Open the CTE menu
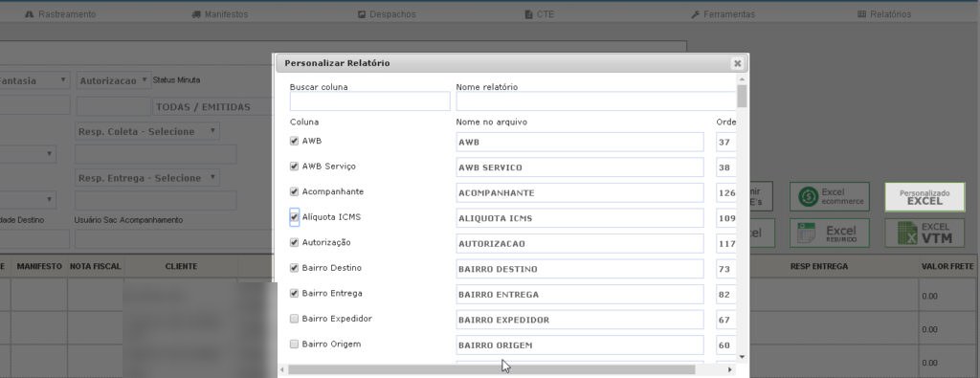This screenshot has height=378, width=980. [x=540, y=14]
